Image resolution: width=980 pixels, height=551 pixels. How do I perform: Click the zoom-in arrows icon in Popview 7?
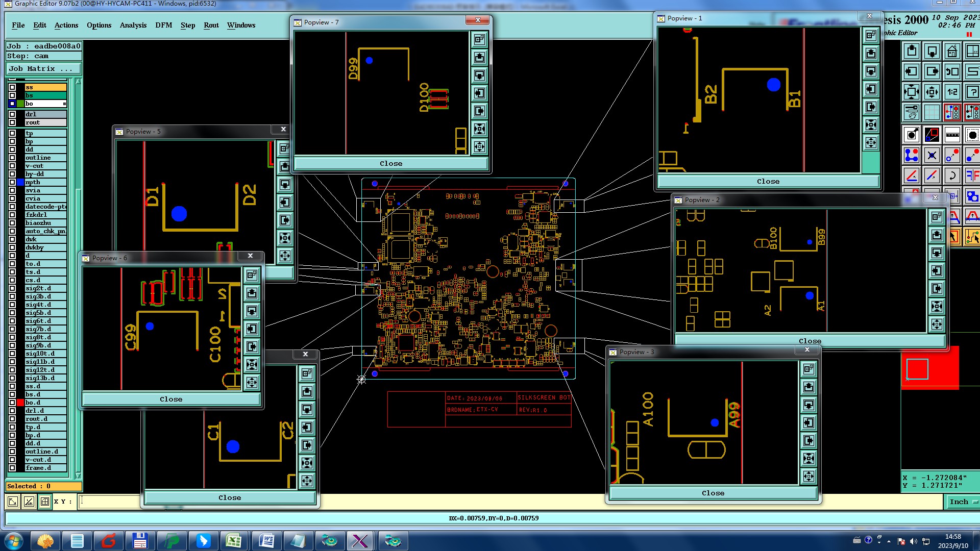pos(479,129)
